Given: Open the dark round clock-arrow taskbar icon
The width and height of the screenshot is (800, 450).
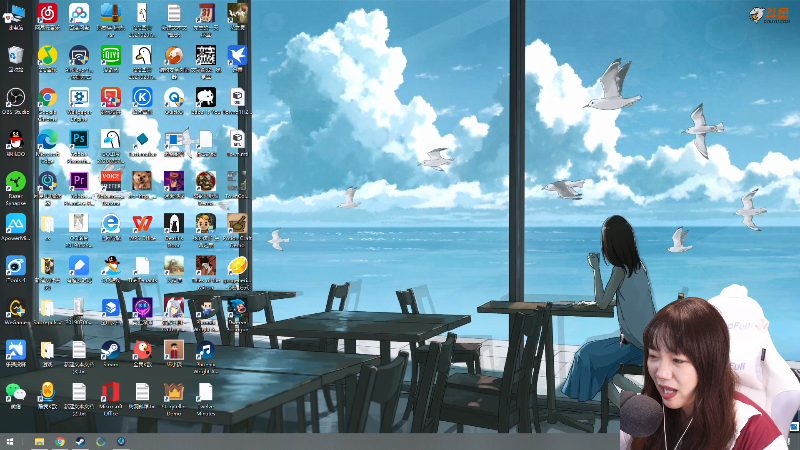Looking at the screenshot, I should pos(121,441).
